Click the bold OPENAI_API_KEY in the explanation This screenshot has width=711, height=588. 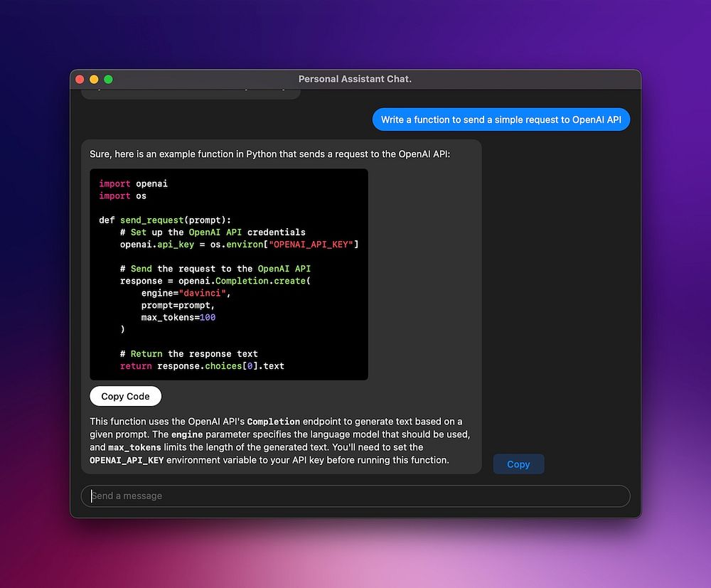pyautogui.click(x=127, y=460)
